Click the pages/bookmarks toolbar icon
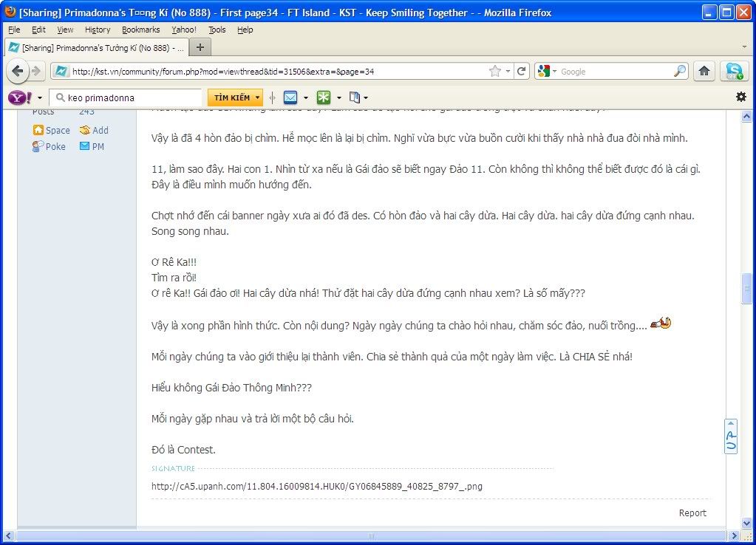 click(355, 97)
